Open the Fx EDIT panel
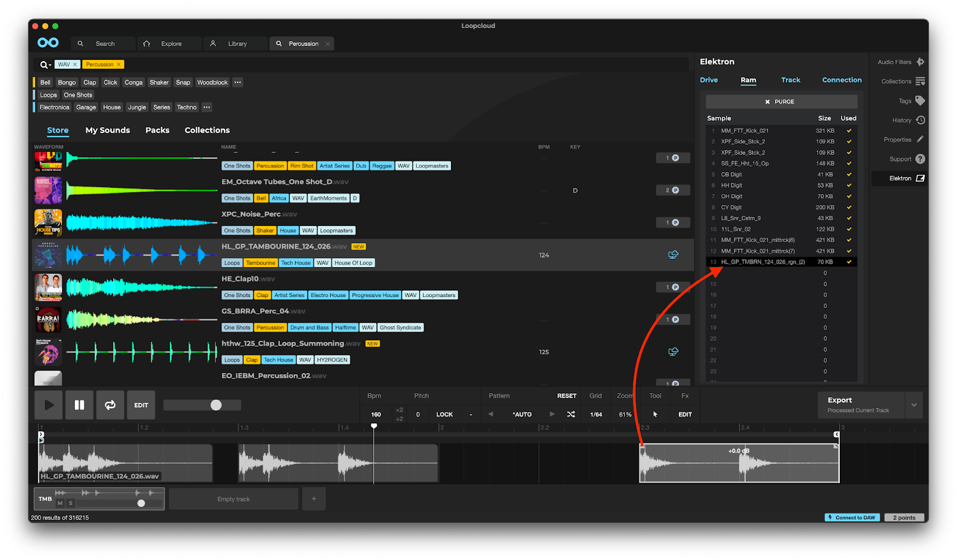 (685, 414)
